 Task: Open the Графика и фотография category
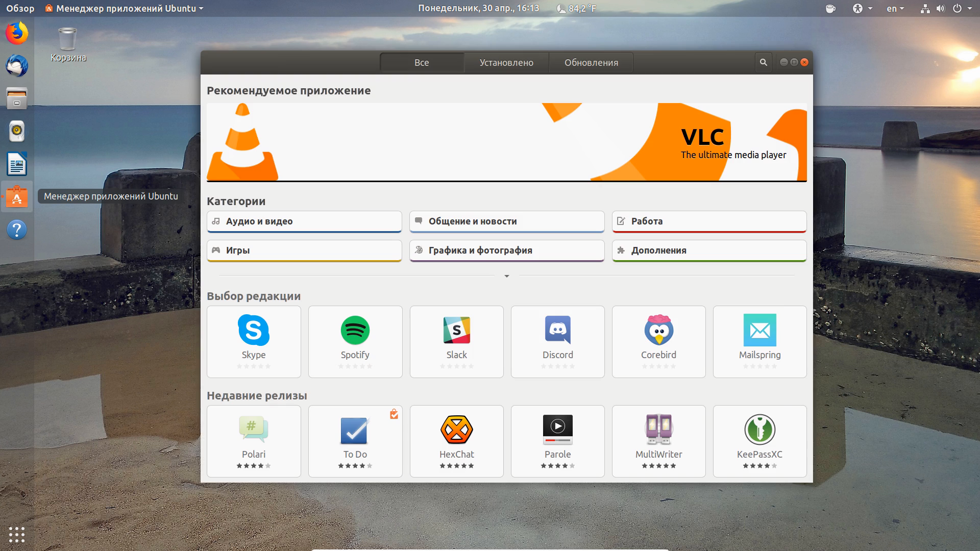coord(507,251)
